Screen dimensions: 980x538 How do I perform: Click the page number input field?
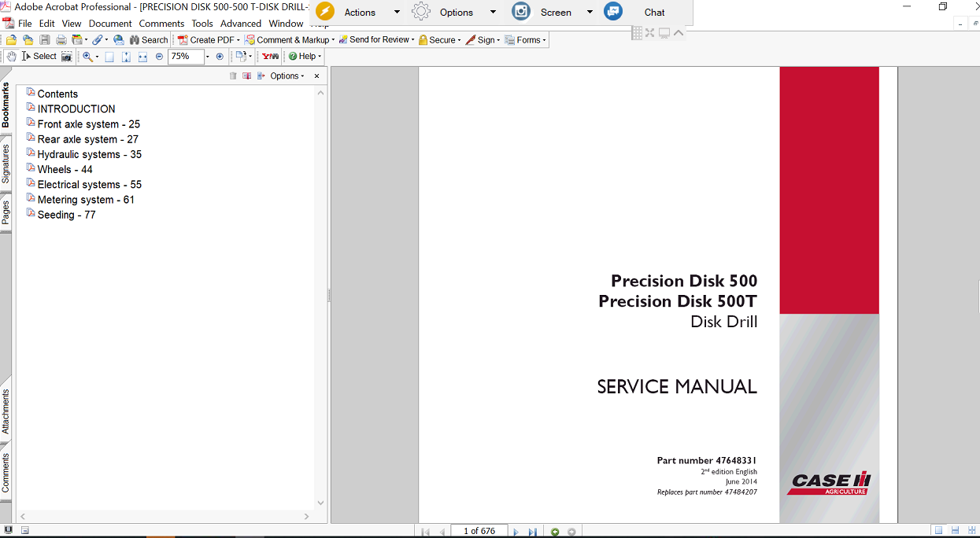[x=479, y=532]
